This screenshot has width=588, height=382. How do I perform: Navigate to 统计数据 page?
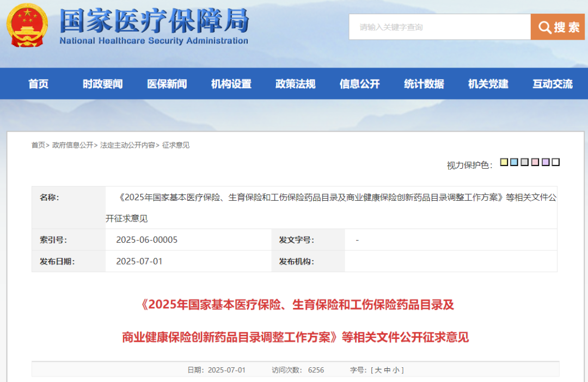click(423, 84)
